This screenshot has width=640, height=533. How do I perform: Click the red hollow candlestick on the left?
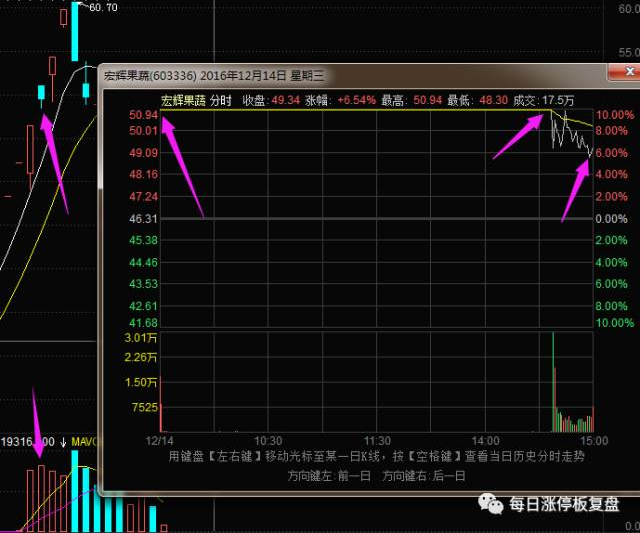[x=29, y=148]
